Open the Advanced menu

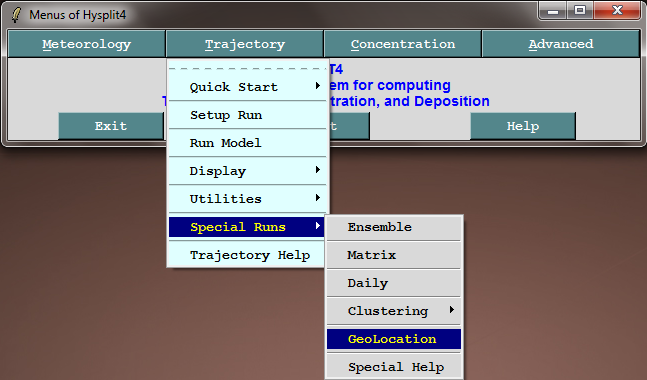[x=561, y=44]
